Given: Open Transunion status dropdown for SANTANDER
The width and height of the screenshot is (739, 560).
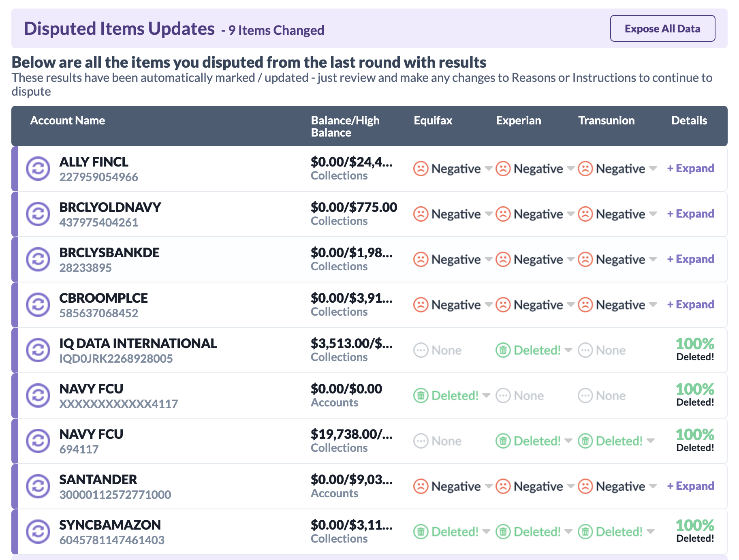Looking at the screenshot, I should tap(653, 486).
